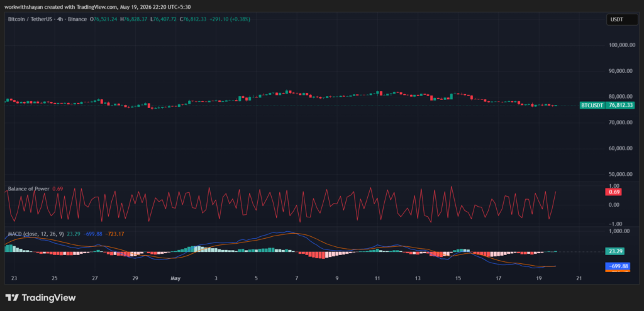Click the 50,000.00 price axis label
Viewport: 644px width, 311px height.
point(621,175)
